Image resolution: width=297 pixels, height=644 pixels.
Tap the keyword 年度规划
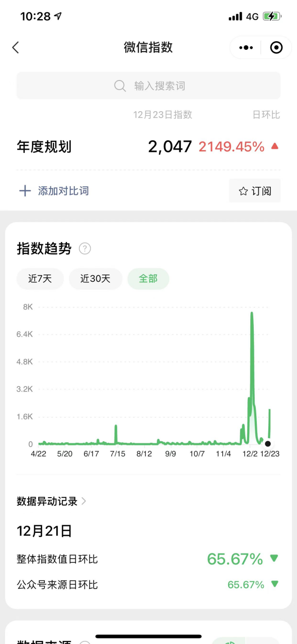click(x=44, y=146)
